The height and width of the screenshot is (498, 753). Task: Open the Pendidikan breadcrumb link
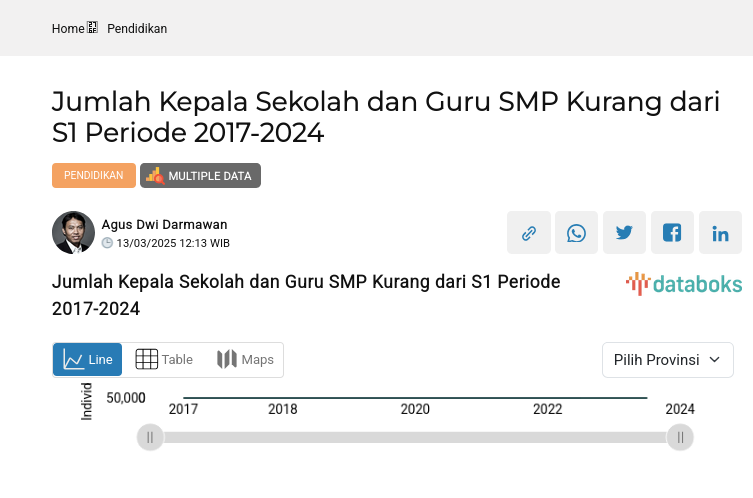click(x=137, y=29)
